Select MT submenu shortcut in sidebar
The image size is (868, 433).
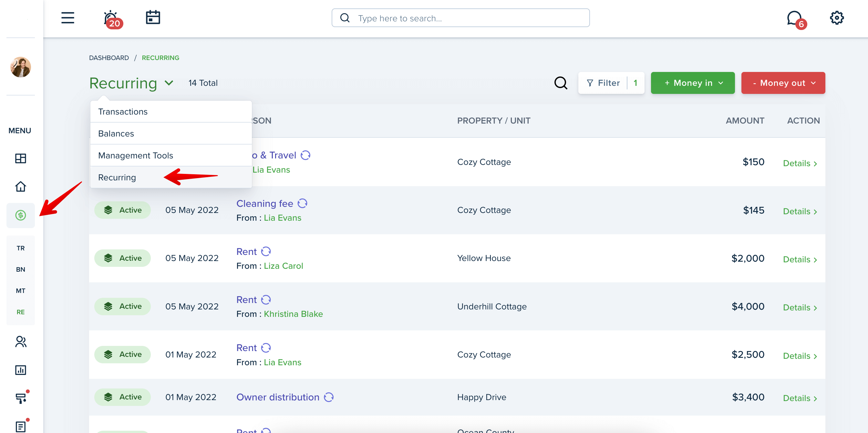tap(21, 291)
